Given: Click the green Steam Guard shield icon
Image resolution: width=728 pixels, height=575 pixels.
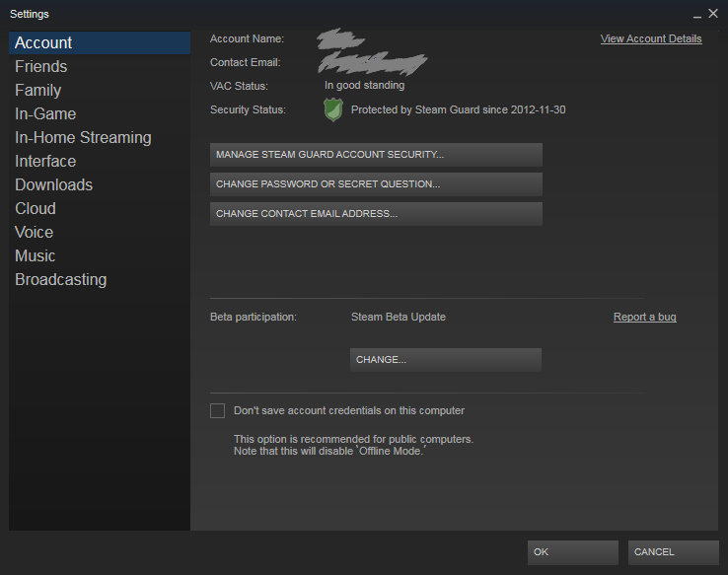Looking at the screenshot, I should pyautogui.click(x=333, y=110).
